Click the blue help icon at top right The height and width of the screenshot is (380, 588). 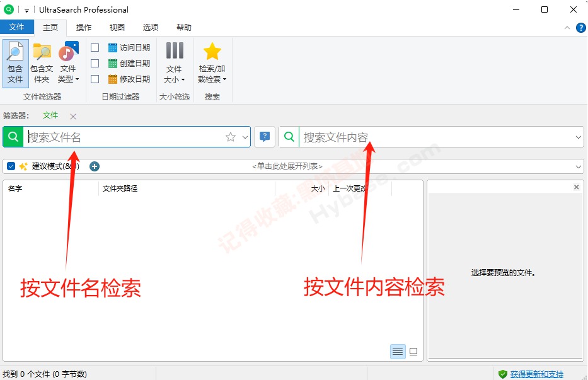click(x=581, y=27)
